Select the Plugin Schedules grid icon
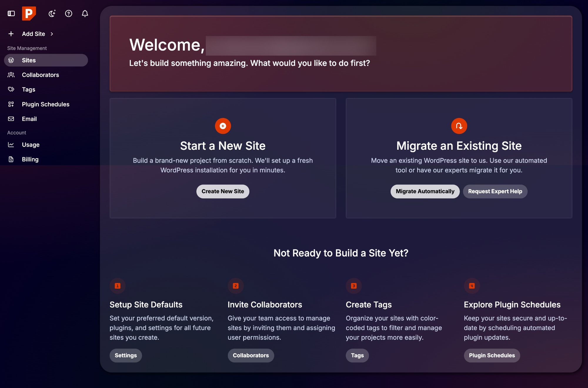The width and height of the screenshot is (588, 388). 11,104
